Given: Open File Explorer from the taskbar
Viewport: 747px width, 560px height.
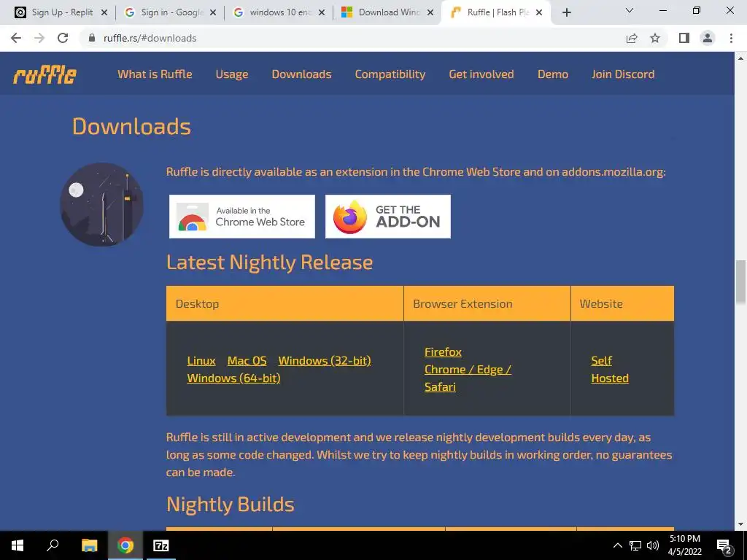Looking at the screenshot, I should point(89,545).
